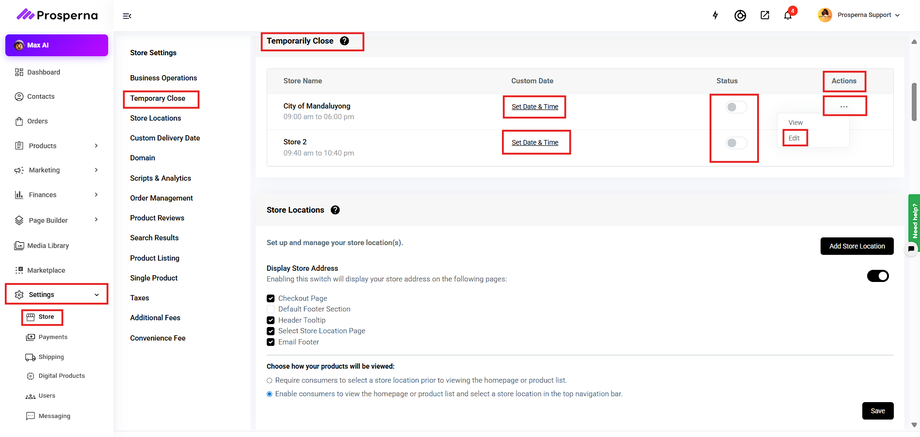
Task: Open the notifications bell
Action: point(788,15)
